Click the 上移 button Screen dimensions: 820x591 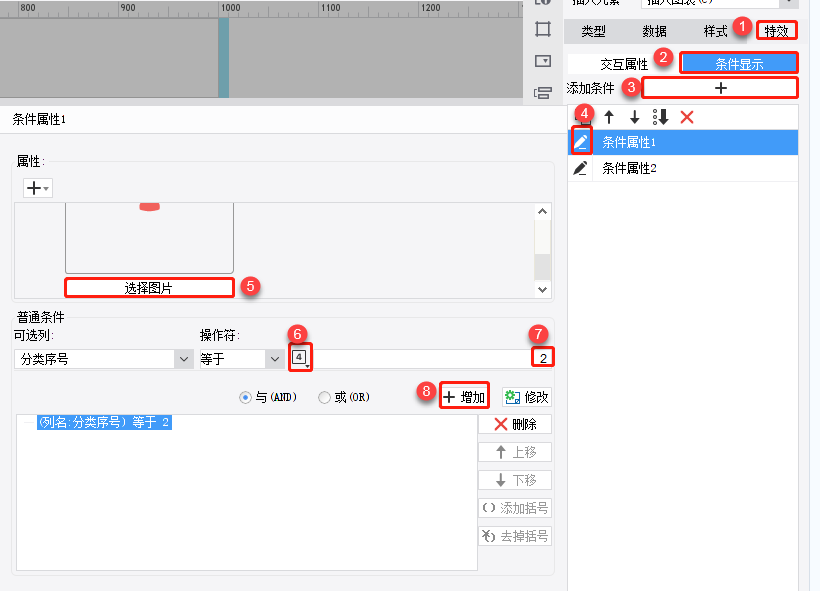pos(515,452)
